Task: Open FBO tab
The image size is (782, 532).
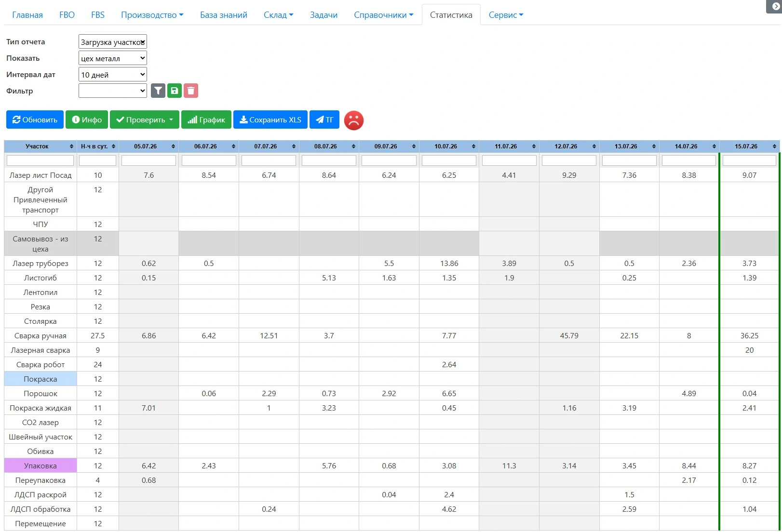Action: 67,15
